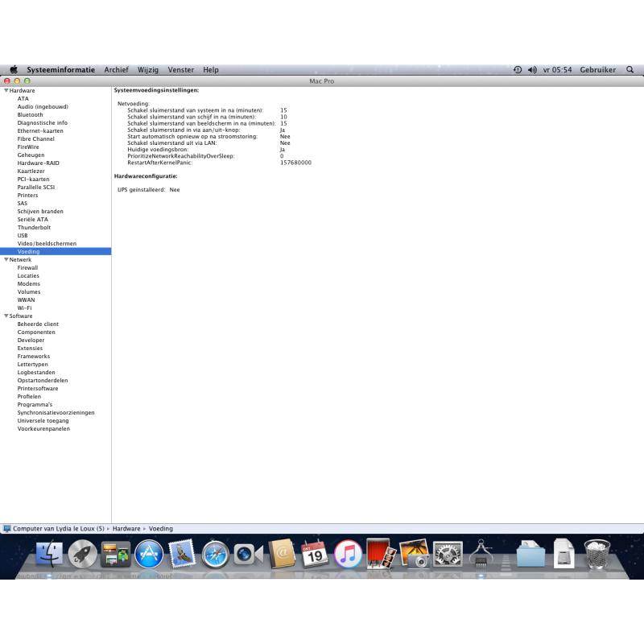644x644 pixels.
Task: Launch iTunes music note icon
Action: (348, 554)
